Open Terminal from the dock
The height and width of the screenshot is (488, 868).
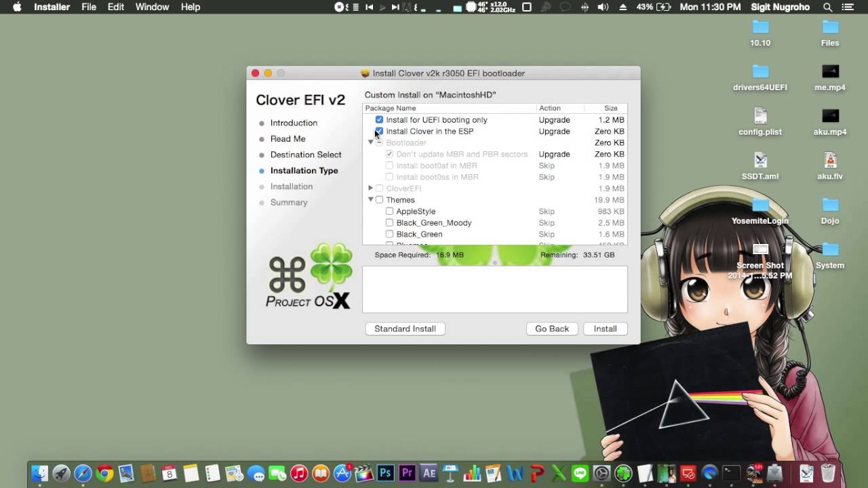[x=731, y=473]
